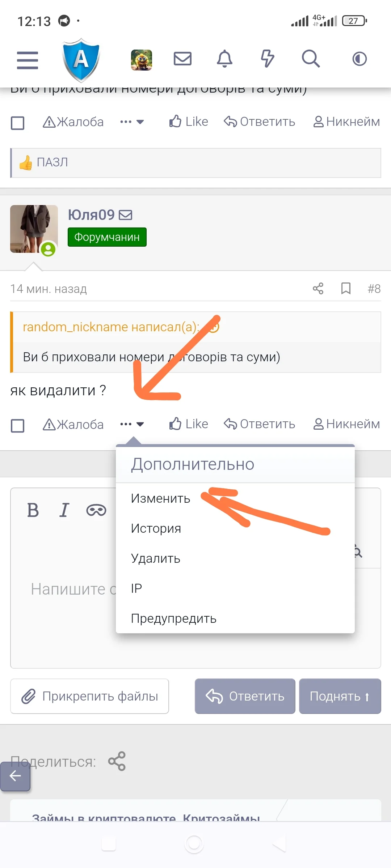Open private messages envelope icon
This screenshot has width=391, height=868.
(182, 59)
